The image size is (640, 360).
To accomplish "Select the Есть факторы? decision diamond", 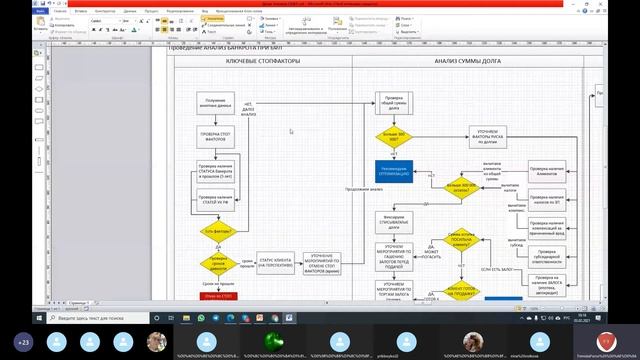I will tap(218, 231).
